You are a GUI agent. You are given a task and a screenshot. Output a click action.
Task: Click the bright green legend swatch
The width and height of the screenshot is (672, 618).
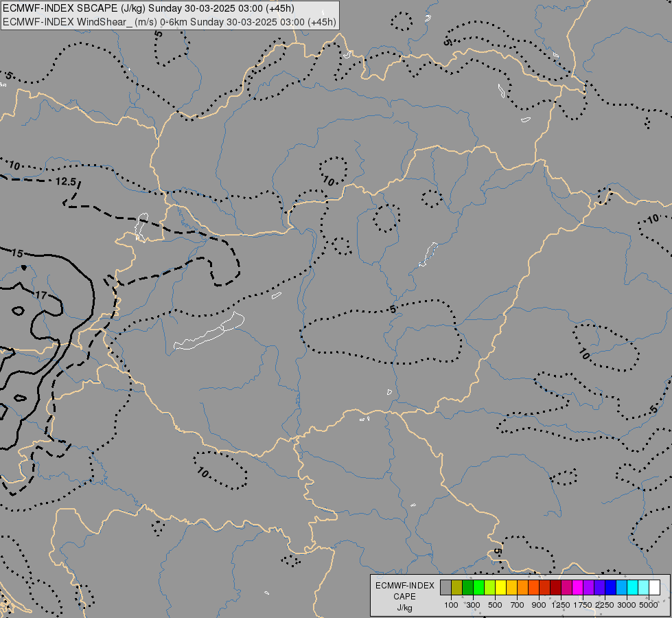point(478,588)
